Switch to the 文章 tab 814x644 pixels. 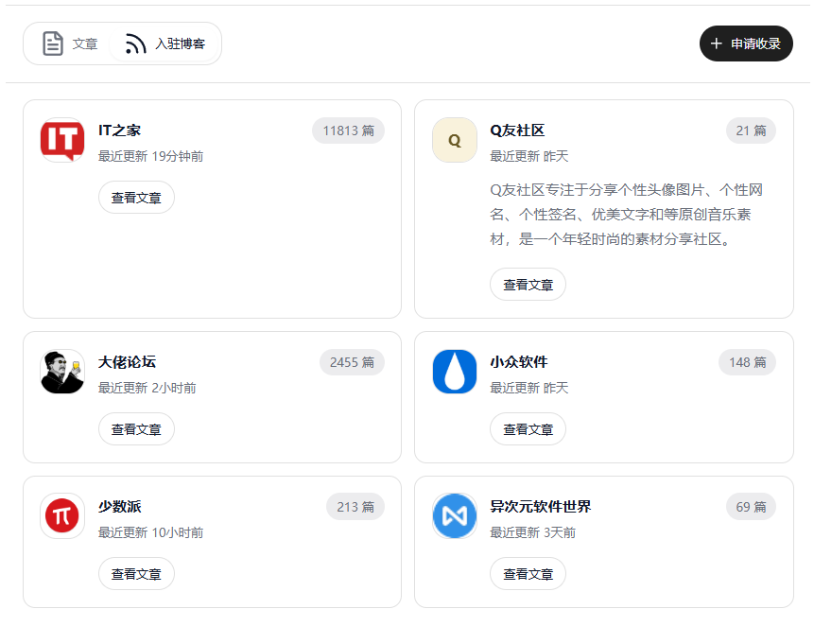70,44
